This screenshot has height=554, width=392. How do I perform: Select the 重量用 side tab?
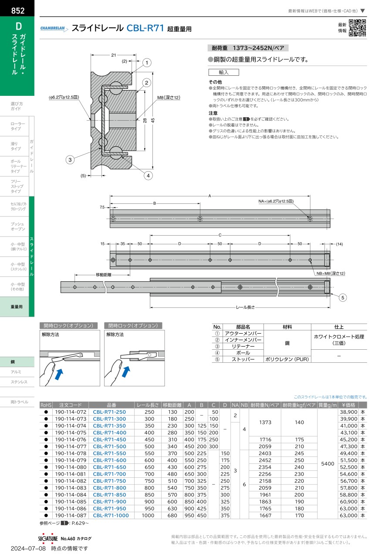17,307
